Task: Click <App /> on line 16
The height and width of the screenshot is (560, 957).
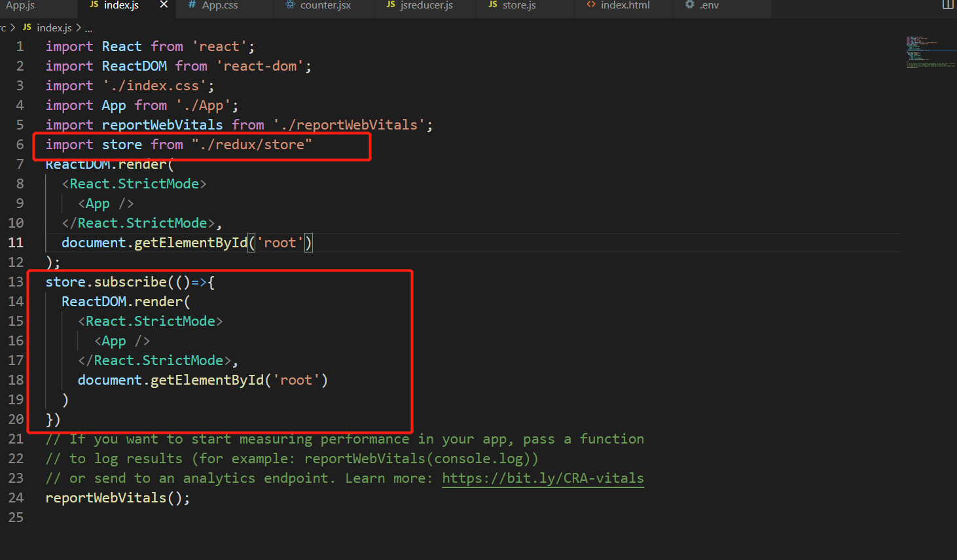Action: [122, 341]
